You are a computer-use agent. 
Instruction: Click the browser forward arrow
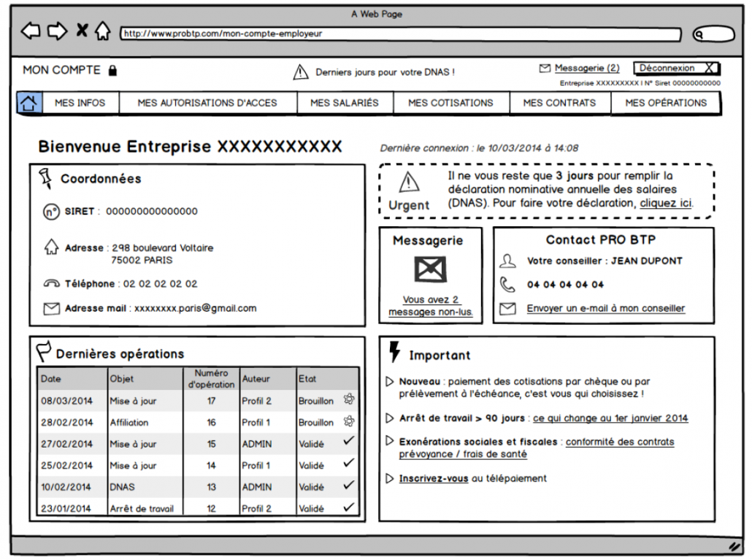pyautogui.click(x=57, y=31)
